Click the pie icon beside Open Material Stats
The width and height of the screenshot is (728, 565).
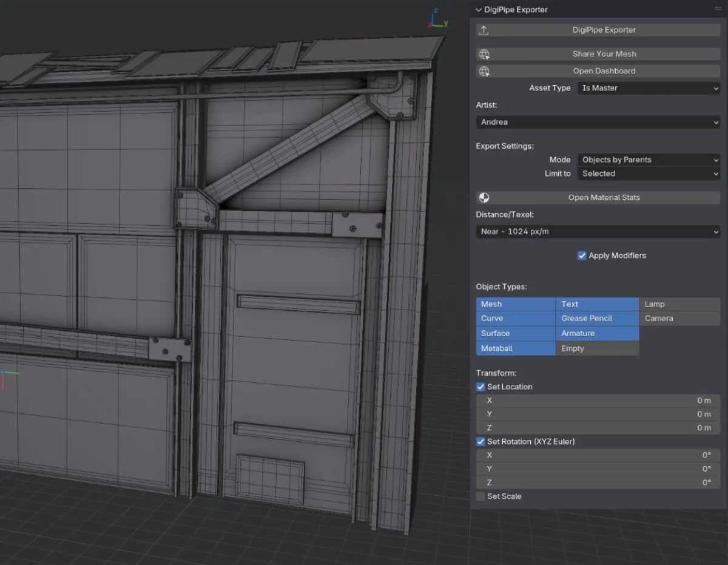484,198
